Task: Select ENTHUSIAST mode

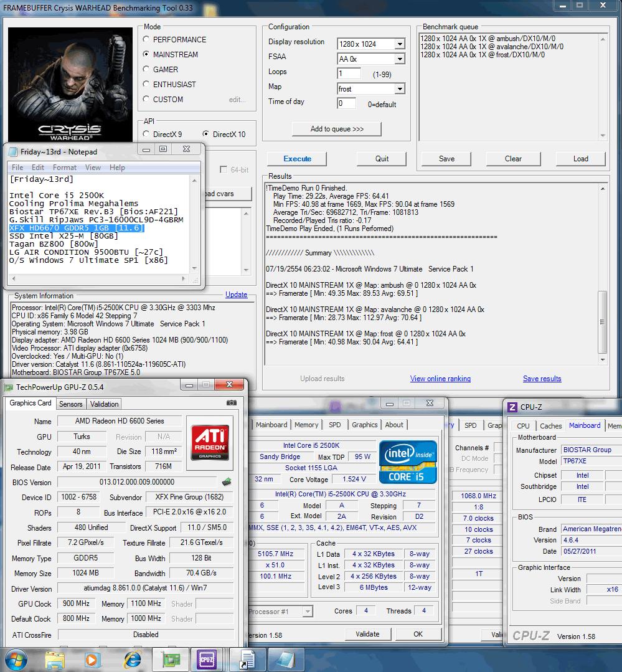Action: [146, 85]
